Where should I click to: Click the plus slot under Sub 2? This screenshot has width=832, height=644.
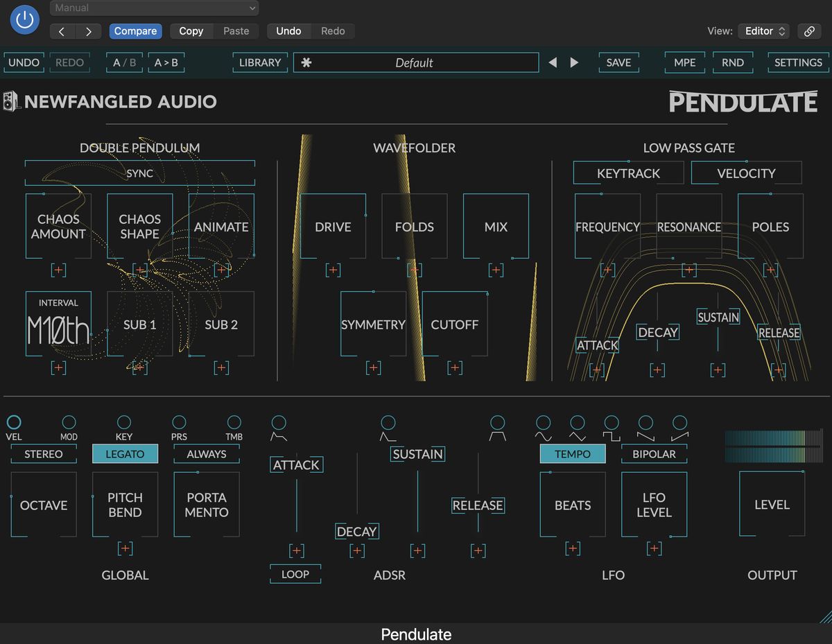click(221, 367)
